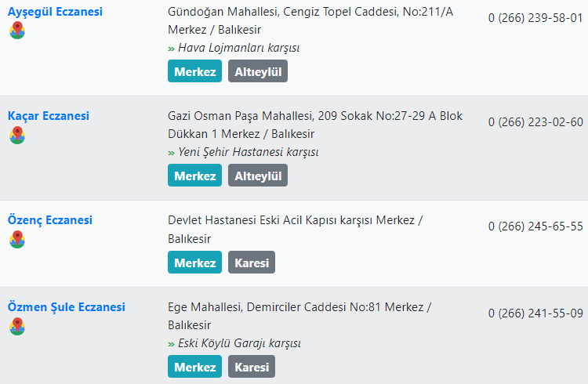The height and width of the screenshot is (384, 588).
Task: Open map pin for Özenç Eczanesi
Action: point(17,239)
